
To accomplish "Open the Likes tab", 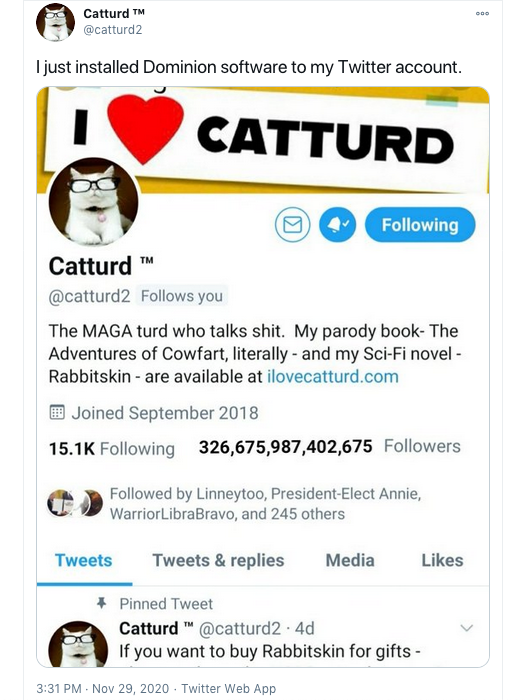I will [x=443, y=560].
